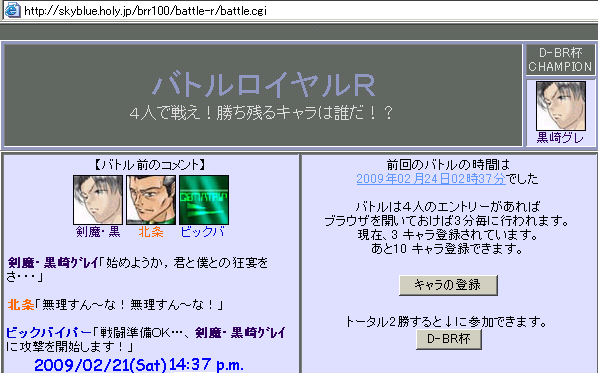The image size is (598, 373).
Task: Open the previous battle date link
Action: coord(431,179)
